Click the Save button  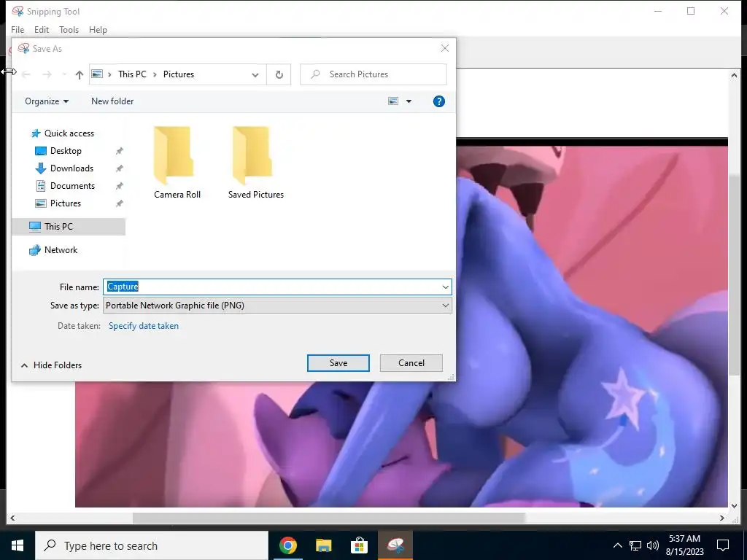pos(338,363)
